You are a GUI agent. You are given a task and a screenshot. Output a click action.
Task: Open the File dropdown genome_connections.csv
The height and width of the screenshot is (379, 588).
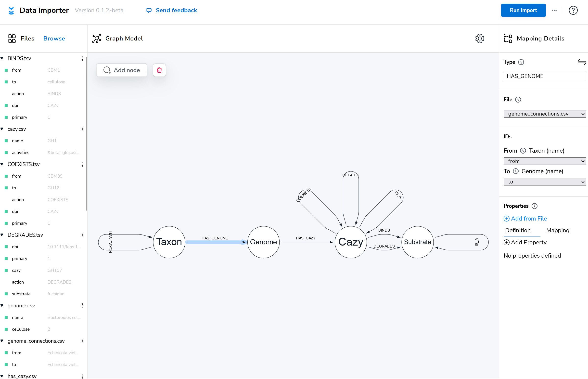click(x=544, y=114)
